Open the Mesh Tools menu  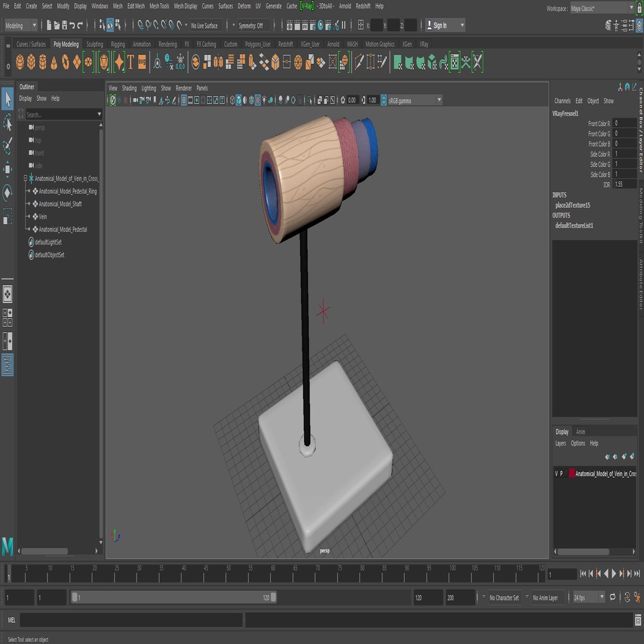click(159, 6)
